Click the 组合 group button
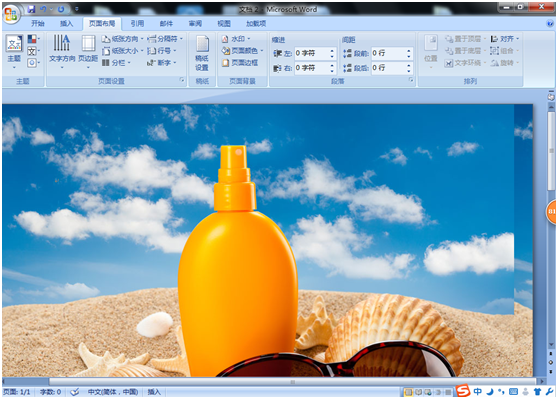The width and height of the screenshot is (558, 399). (x=504, y=51)
